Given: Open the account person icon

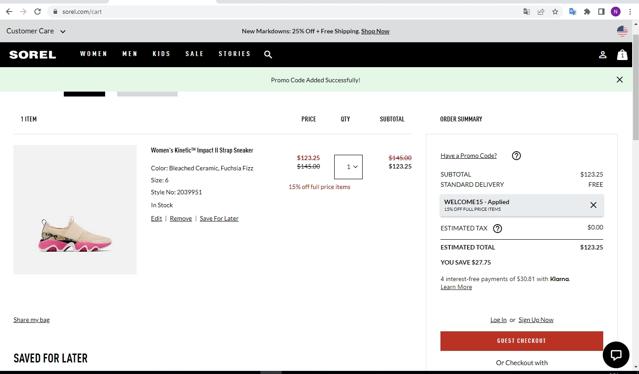Looking at the screenshot, I should (602, 55).
